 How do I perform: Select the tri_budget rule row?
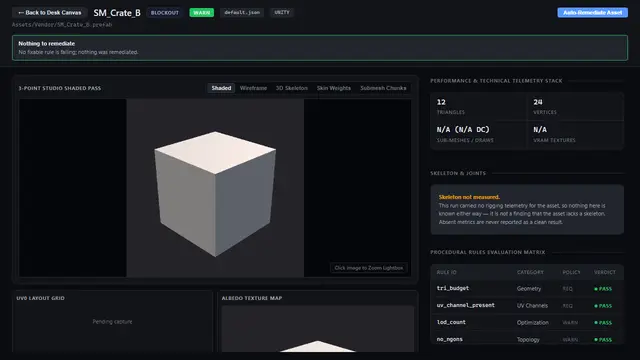click(527, 289)
